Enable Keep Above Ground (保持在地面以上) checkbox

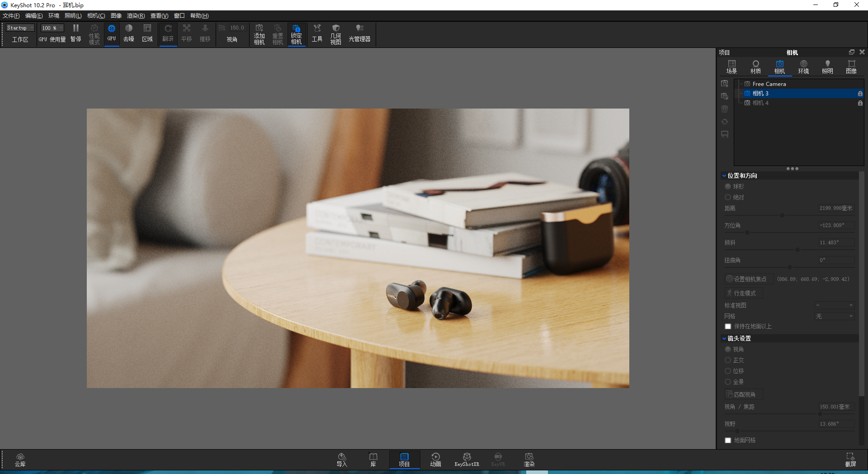click(x=728, y=327)
